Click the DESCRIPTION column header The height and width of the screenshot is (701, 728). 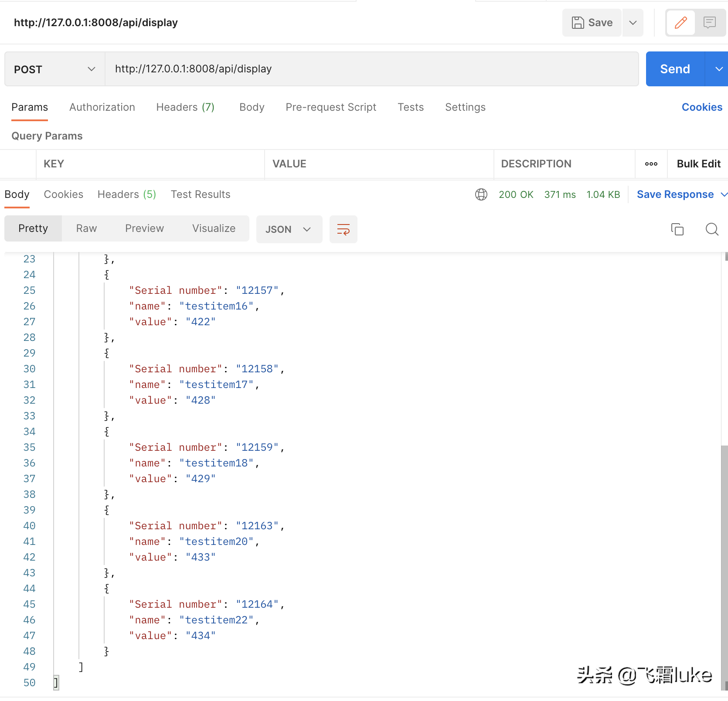point(536,164)
